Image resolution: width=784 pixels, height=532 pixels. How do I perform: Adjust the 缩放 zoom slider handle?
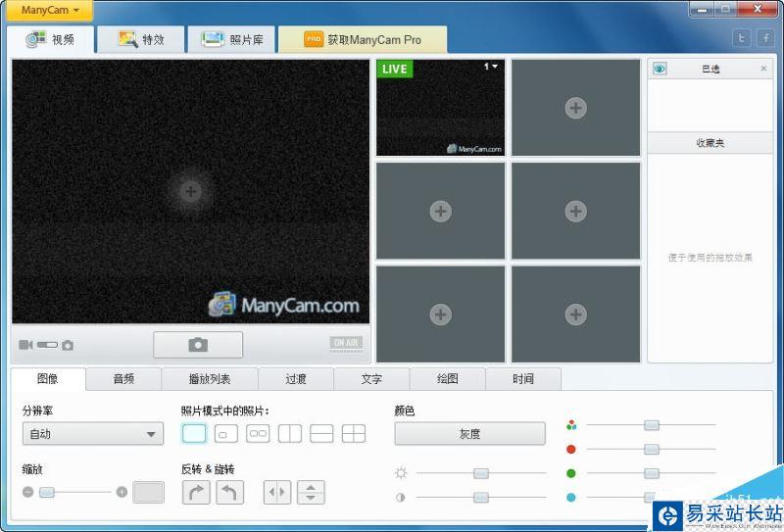(46, 493)
